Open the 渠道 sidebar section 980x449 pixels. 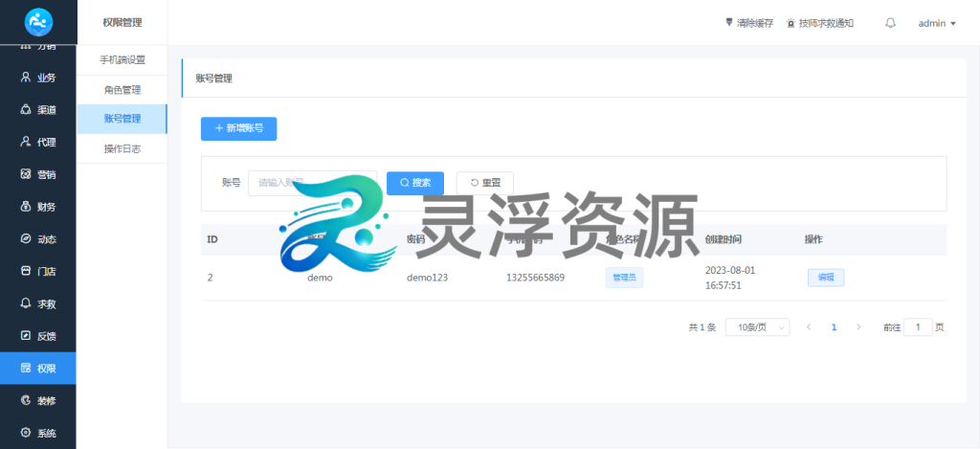click(x=38, y=110)
